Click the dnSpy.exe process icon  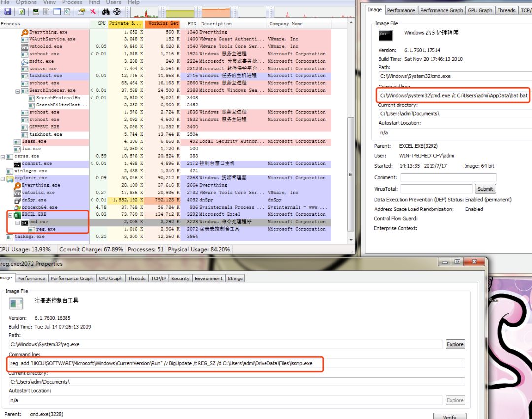(x=17, y=200)
